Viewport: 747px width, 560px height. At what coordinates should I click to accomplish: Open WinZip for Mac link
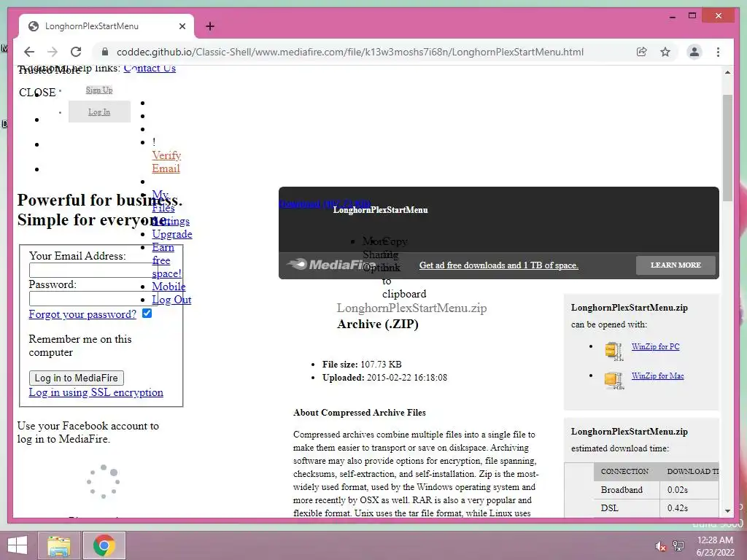tap(657, 376)
